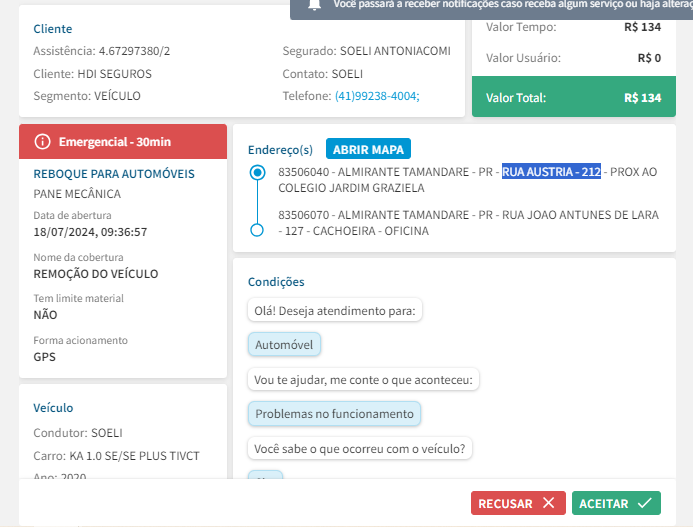Click the notification bell icon
Screen dimensions: 693x527
coord(314,4)
